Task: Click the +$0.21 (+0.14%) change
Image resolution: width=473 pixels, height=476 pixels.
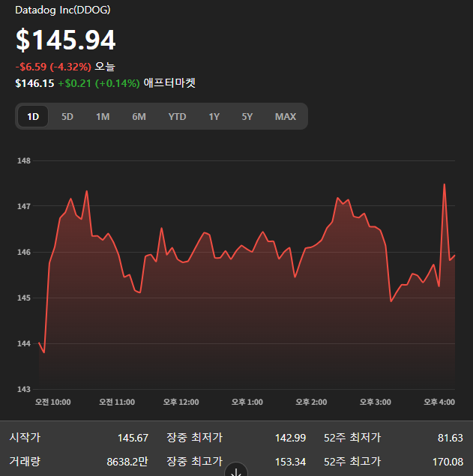Action: pos(99,83)
